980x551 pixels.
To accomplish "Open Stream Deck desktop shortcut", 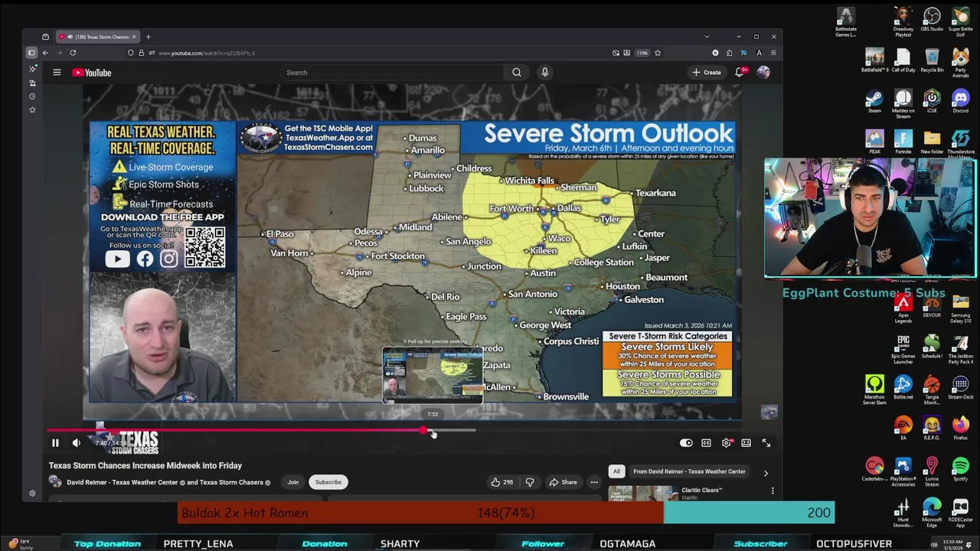I will coord(961,387).
